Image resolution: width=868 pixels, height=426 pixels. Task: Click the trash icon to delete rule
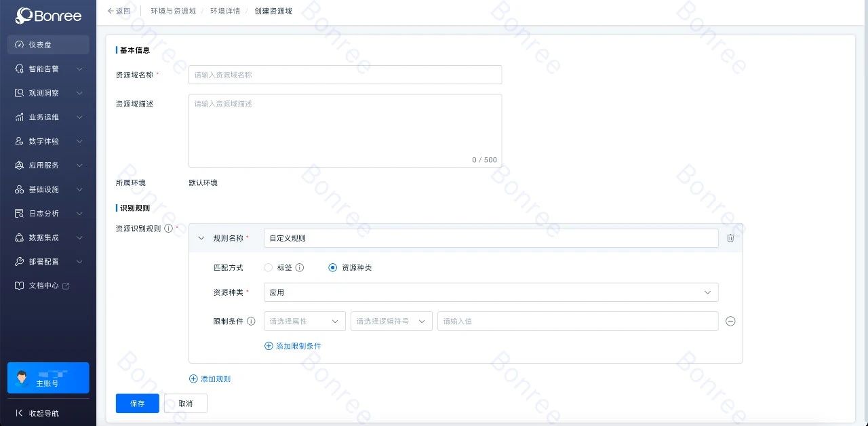click(x=730, y=238)
